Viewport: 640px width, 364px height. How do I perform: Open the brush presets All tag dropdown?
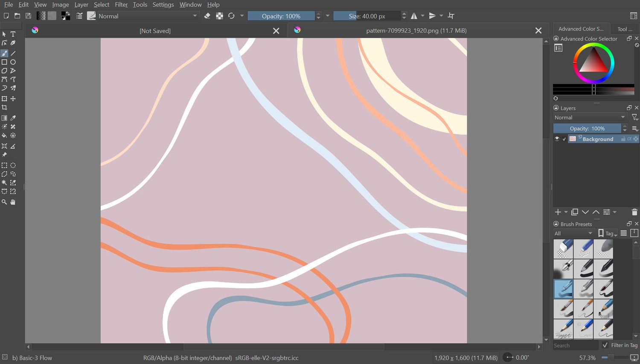tap(573, 233)
